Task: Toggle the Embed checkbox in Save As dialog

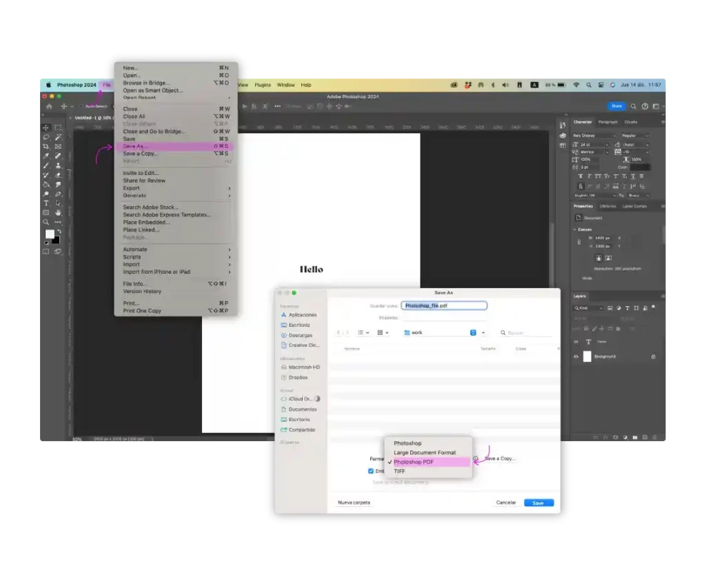Action: pos(370,471)
